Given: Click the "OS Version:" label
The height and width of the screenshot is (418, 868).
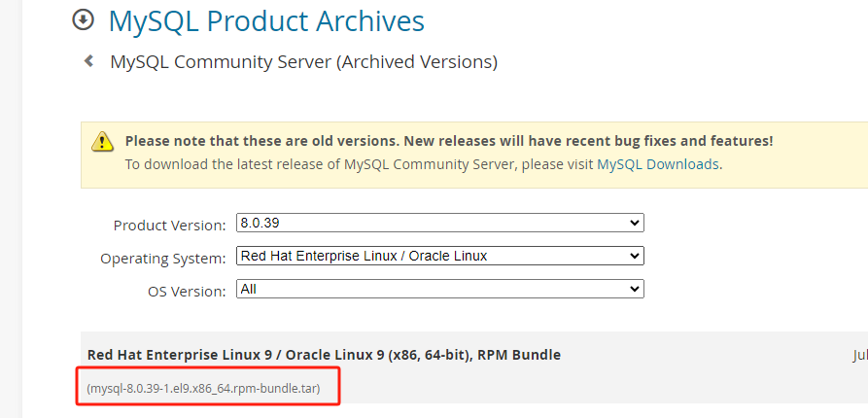Looking at the screenshot, I should pos(187,291).
